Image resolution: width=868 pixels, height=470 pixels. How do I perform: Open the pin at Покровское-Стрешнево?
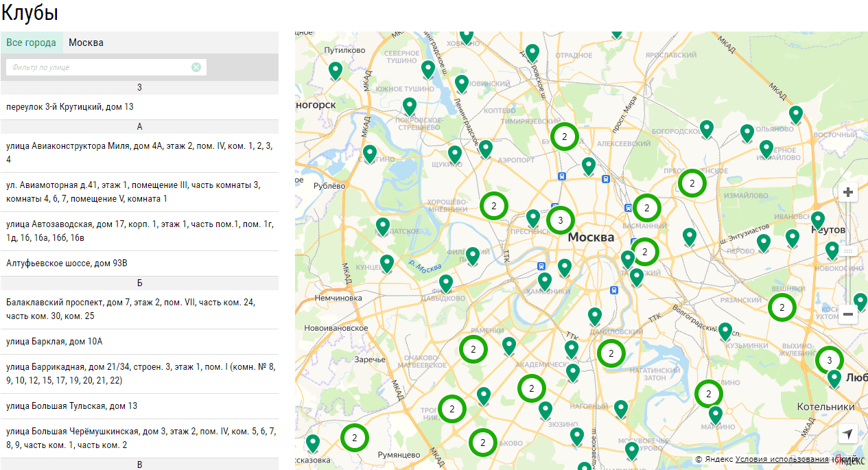410,107
